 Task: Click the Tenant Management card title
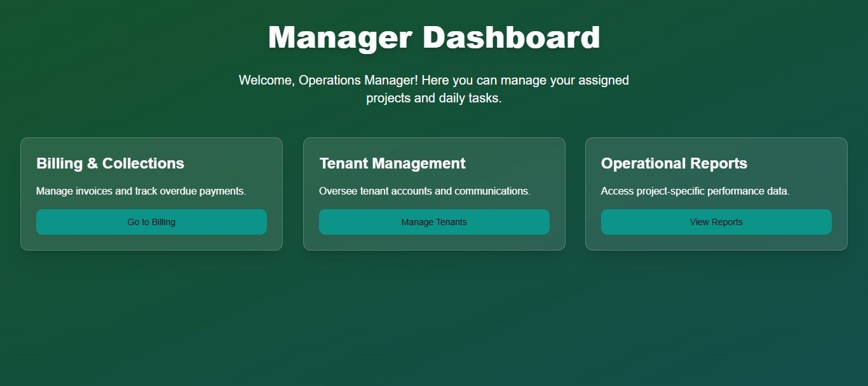pyautogui.click(x=392, y=163)
